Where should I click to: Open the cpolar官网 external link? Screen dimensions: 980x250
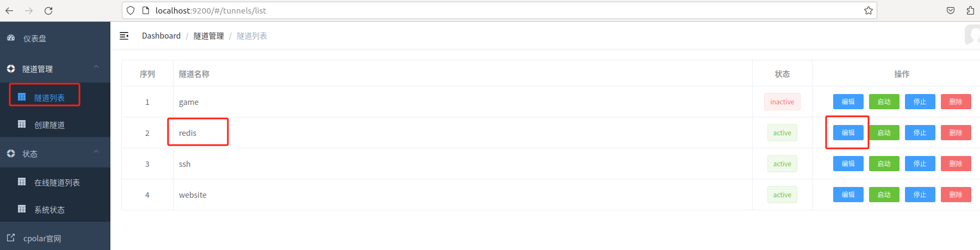(x=42, y=239)
